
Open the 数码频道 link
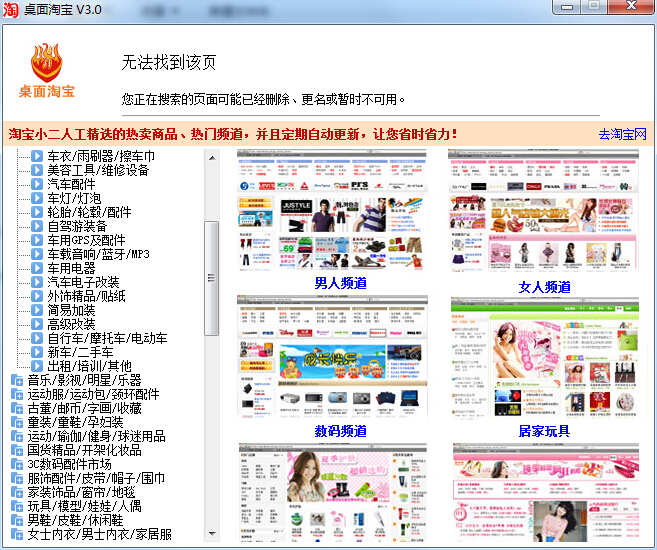point(340,431)
